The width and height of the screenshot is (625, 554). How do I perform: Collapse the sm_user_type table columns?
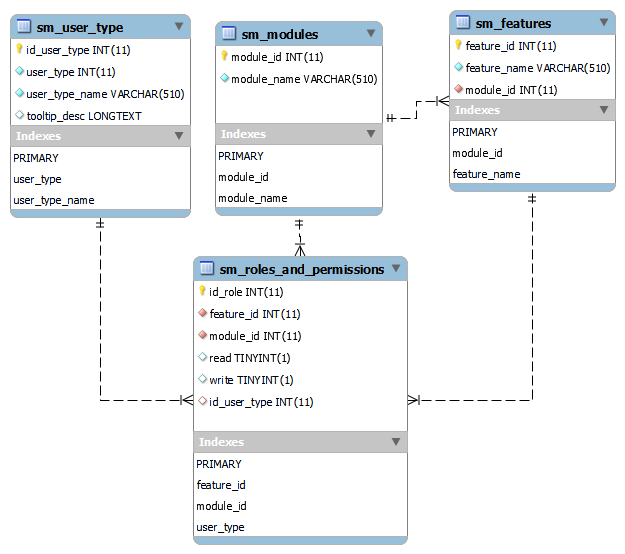(x=179, y=27)
